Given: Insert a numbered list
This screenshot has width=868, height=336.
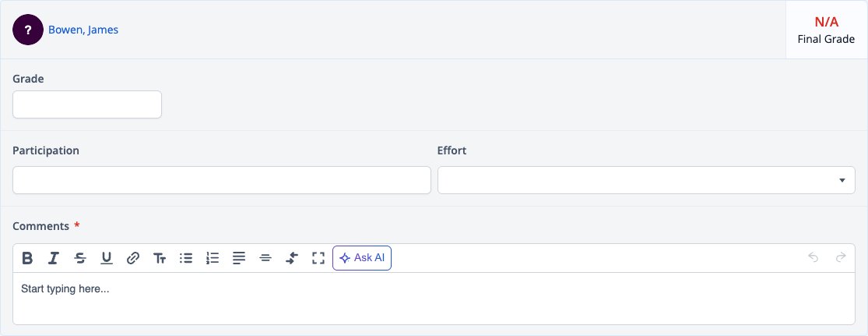Looking at the screenshot, I should pos(213,258).
